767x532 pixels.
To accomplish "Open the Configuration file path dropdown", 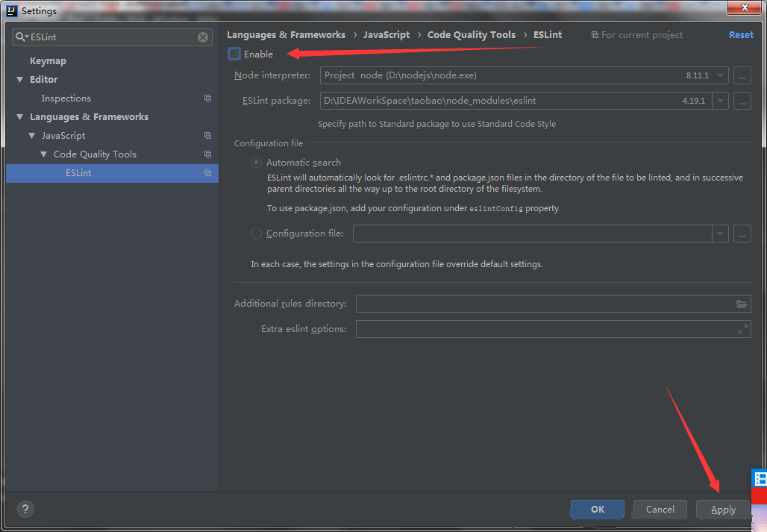I will coord(720,234).
